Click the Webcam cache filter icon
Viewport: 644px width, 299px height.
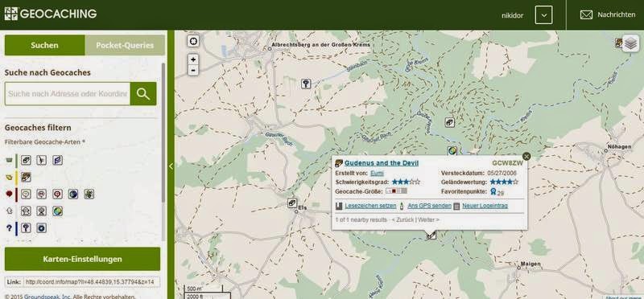[42, 211]
